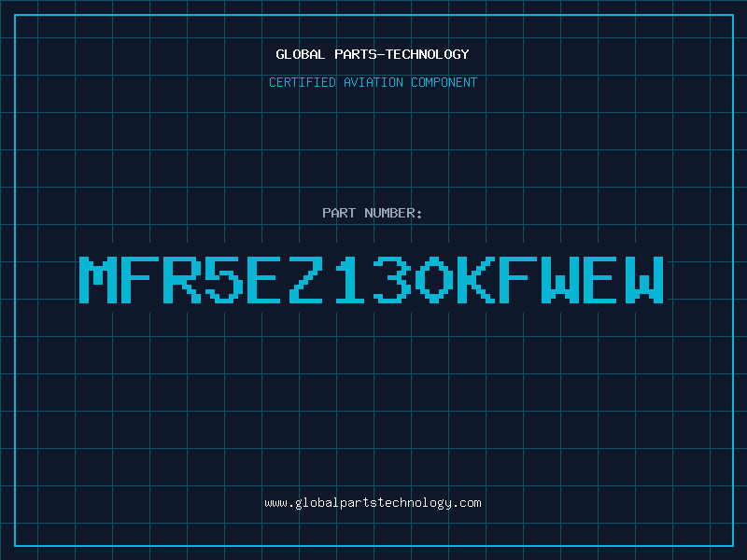Viewport: 747px width, 560px height.
Task: Click the letter M in part number
Action: pos(98,280)
